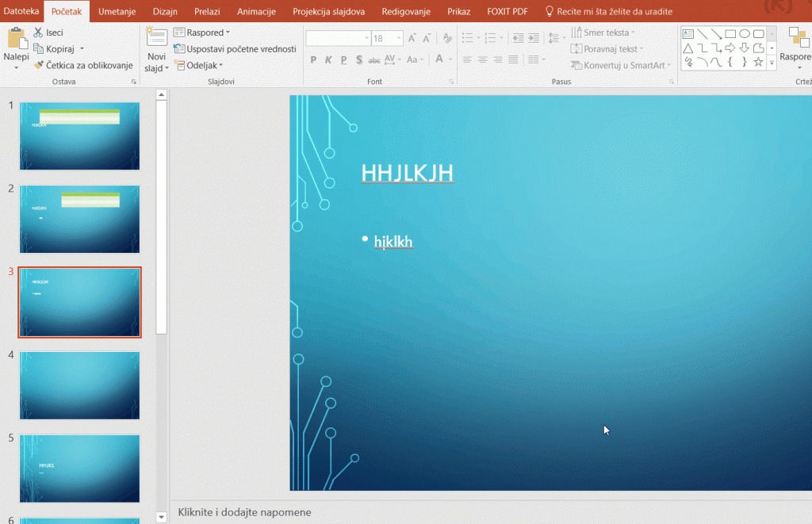Switch to the Prelazi tab
This screenshot has height=524, width=812.
pos(207,11)
